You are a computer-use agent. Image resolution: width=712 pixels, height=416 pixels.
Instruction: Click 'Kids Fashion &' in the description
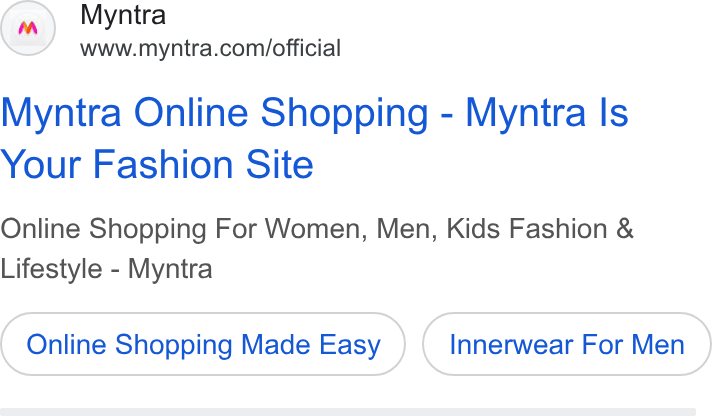(540, 228)
